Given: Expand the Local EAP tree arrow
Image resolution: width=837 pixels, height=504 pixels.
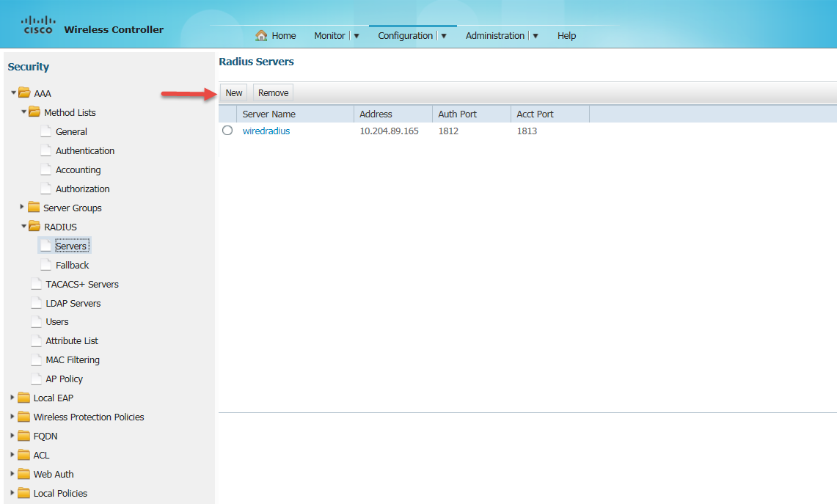Looking at the screenshot, I should tap(12, 397).
